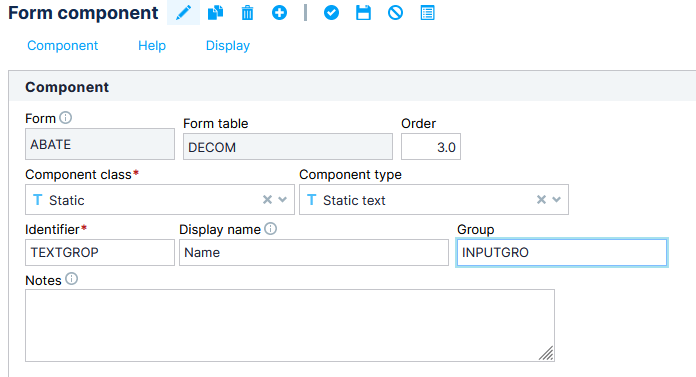Image resolution: width=696 pixels, height=377 pixels.
Task: Click the Order label
Action: pos(419,123)
